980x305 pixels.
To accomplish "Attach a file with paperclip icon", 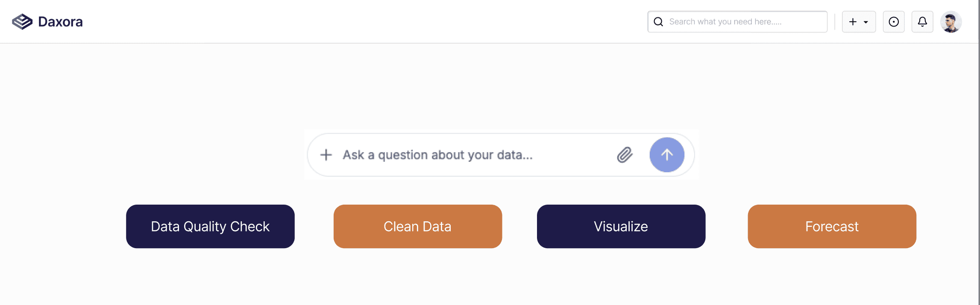I will click(x=625, y=155).
